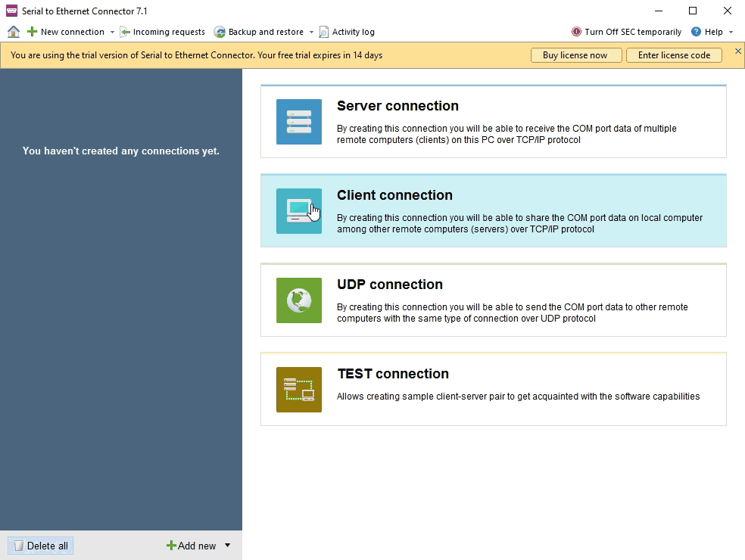Click the TEST connection icon
745x560 pixels.
(x=299, y=390)
